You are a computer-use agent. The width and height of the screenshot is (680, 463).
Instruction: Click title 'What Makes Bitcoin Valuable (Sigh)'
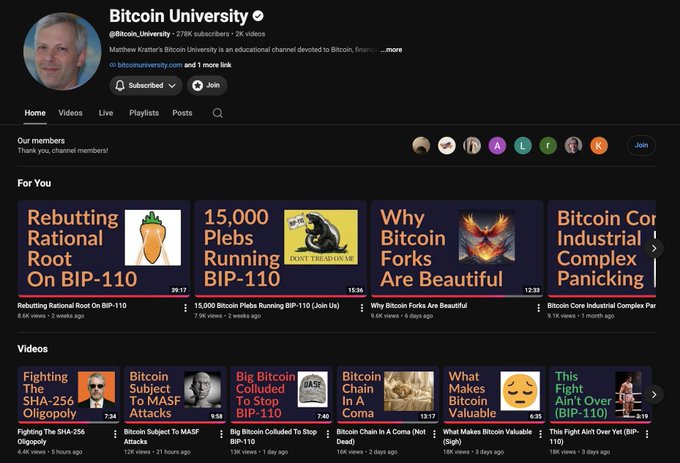point(487,437)
